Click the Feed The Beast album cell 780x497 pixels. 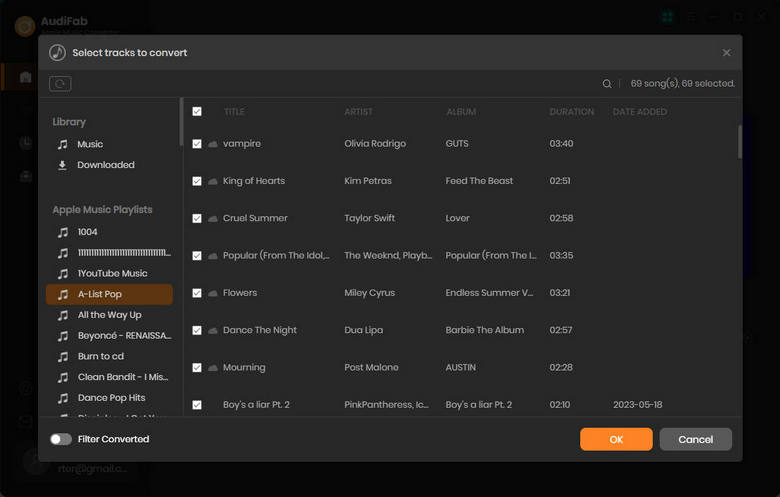pyautogui.click(x=479, y=181)
